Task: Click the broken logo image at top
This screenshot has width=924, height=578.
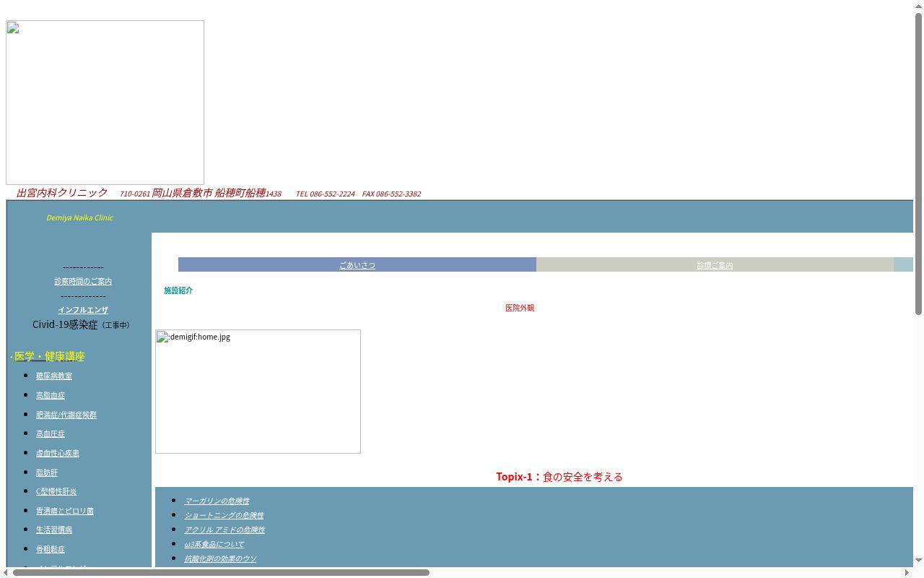Action: click(105, 103)
